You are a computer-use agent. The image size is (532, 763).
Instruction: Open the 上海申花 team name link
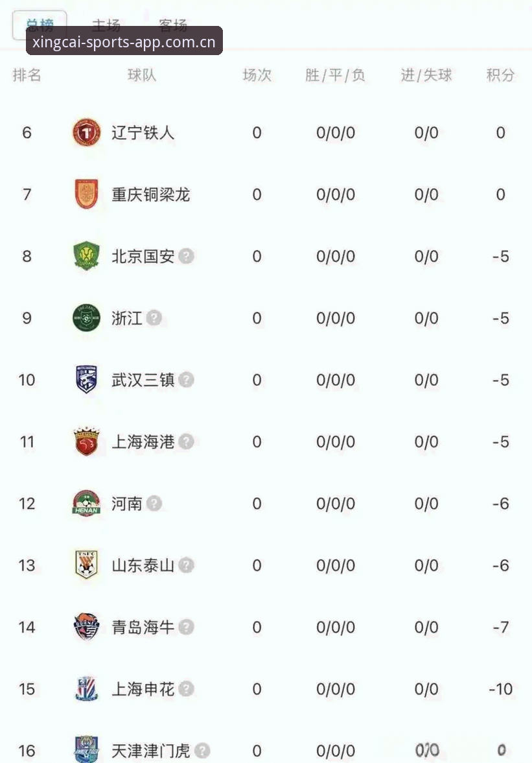(143, 688)
